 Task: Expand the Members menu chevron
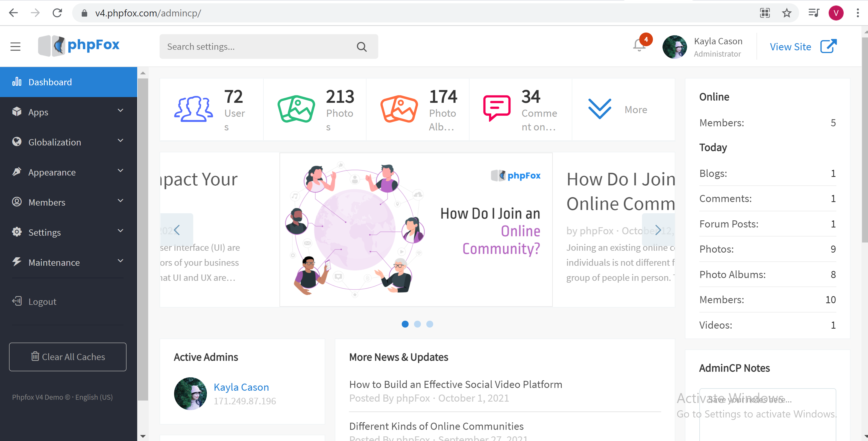pyautogui.click(x=120, y=201)
